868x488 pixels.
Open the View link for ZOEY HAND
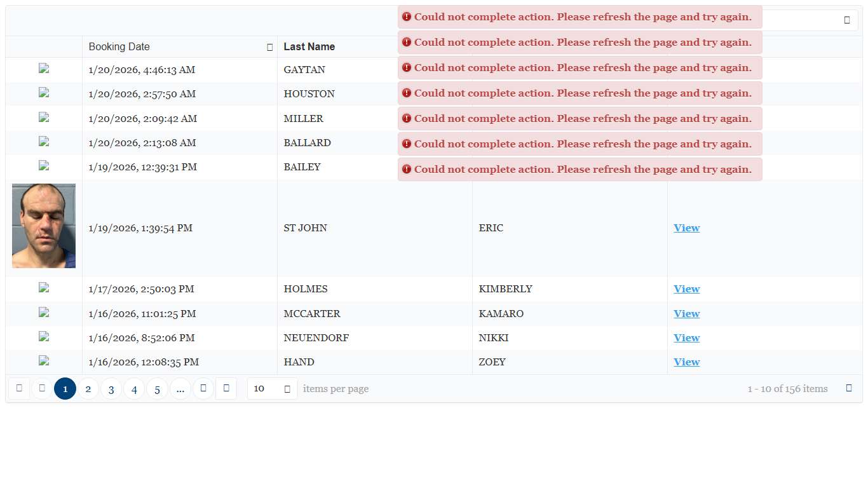pyautogui.click(x=686, y=362)
